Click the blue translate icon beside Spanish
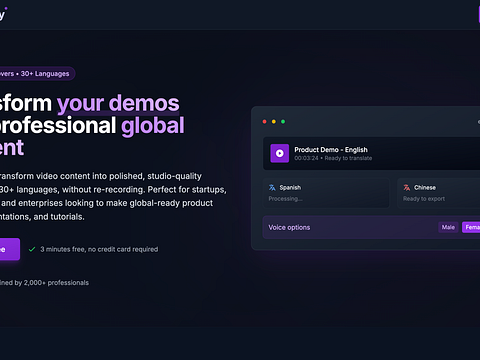The width and height of the screenshot is (480, 360). click(x=272, y=188)
